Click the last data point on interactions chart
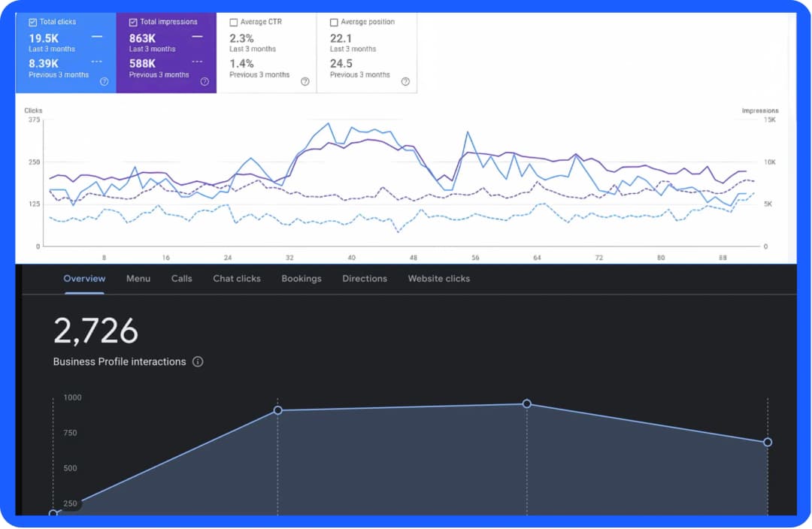 point(768,442)
